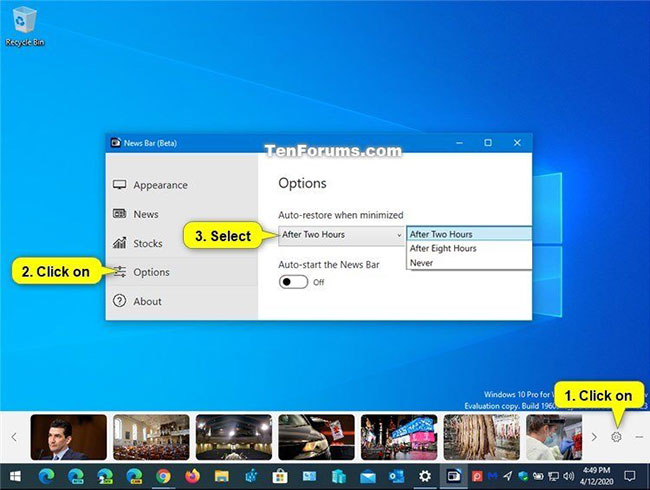The width and height of the screenshot is (650, 490).
Task: Open the Appearance settings page
Action: [182, 185]
